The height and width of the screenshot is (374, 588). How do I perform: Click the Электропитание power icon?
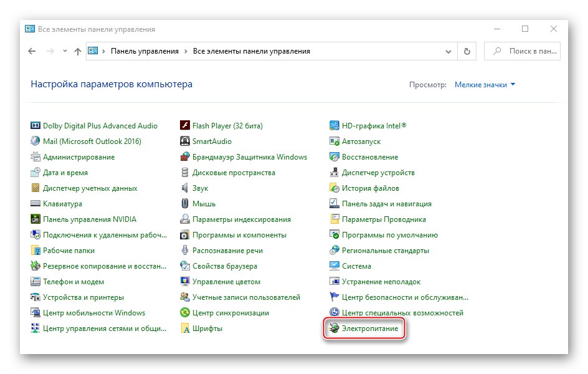tap(334, 328)
